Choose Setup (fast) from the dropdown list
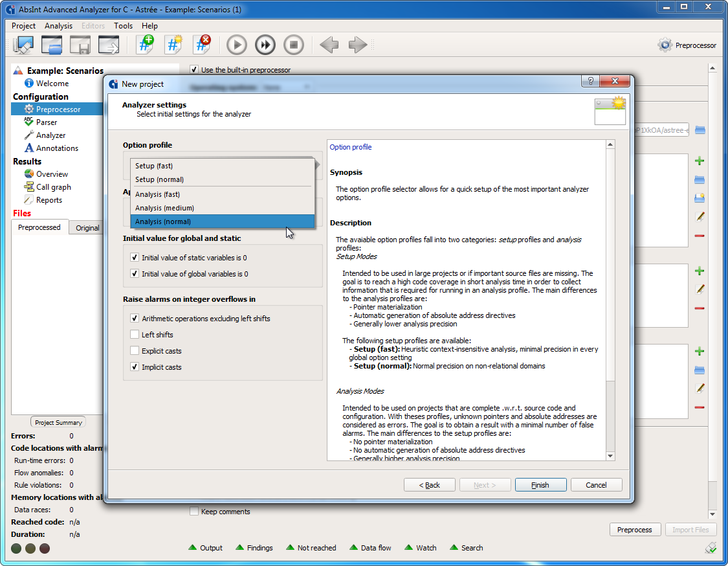 tap(223, 166)
